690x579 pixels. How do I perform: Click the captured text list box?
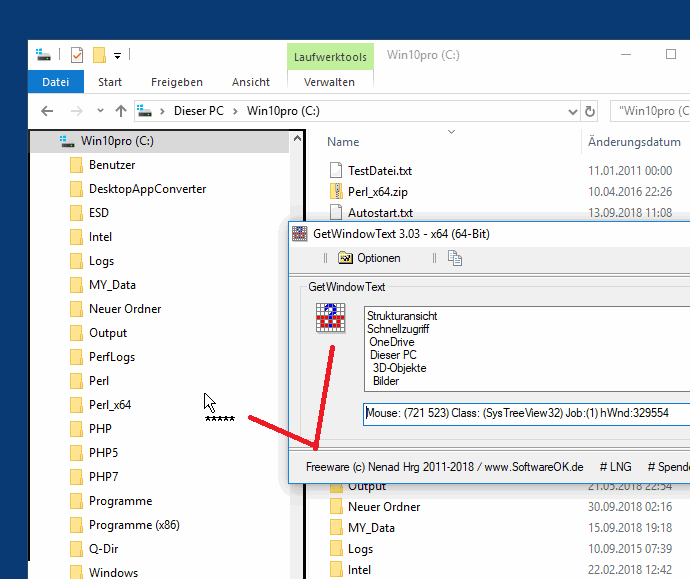click(527, 349)
